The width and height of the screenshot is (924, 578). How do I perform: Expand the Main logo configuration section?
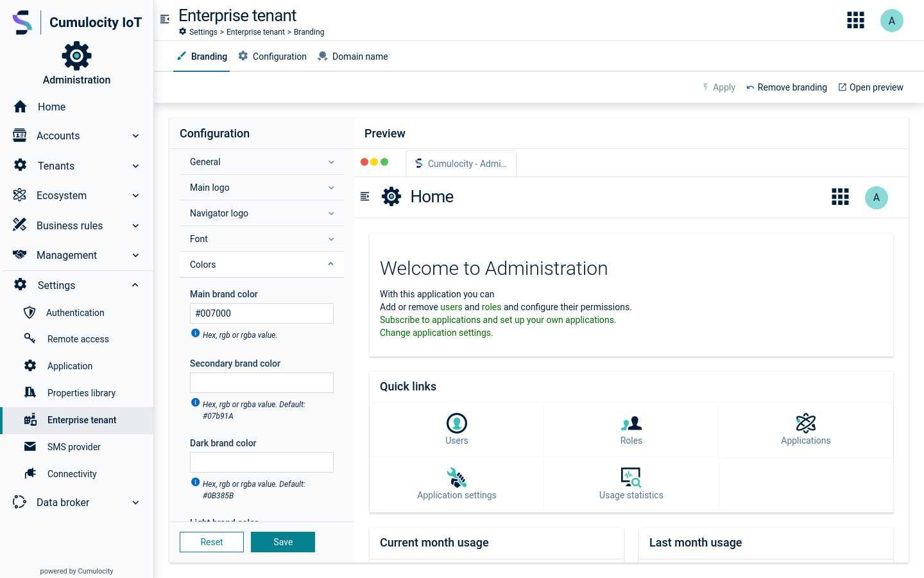(x=262, y=188)
